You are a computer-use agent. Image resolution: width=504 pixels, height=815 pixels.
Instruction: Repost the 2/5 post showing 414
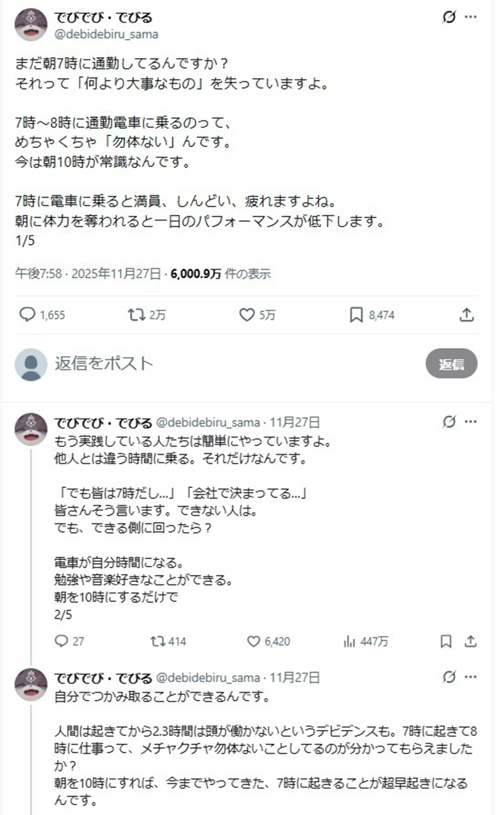158,641
